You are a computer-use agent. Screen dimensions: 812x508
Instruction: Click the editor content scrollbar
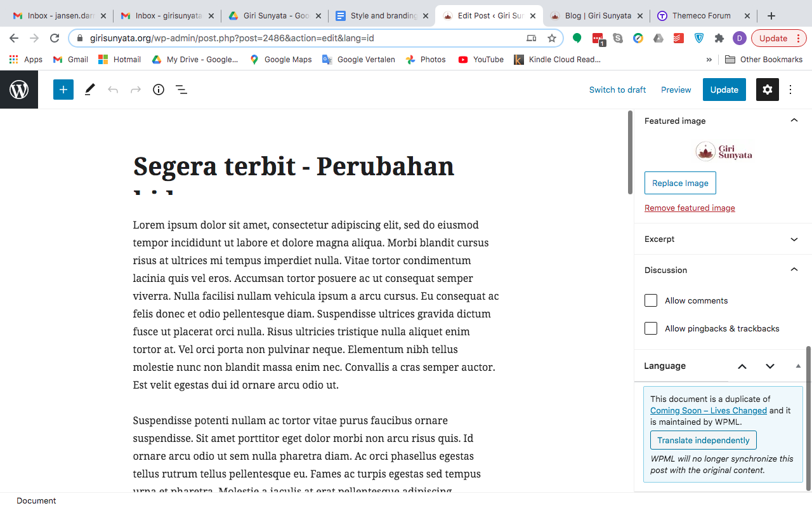point(630,152)
